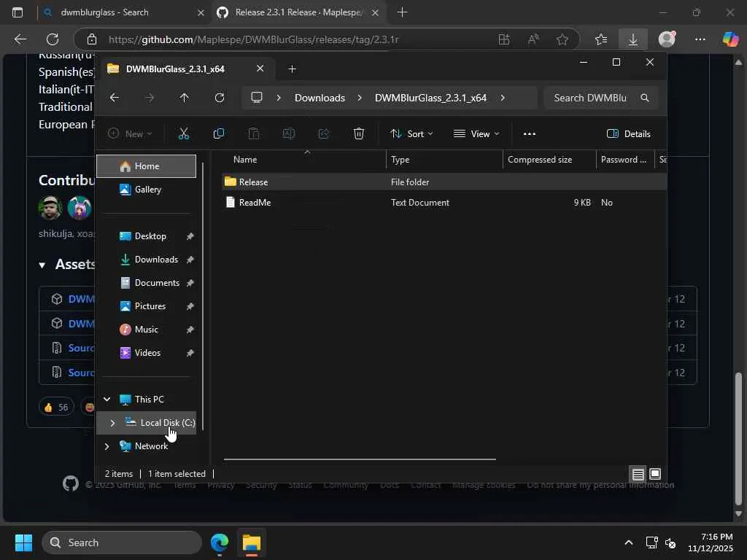Click the taskbar Search box

pos(122,542)
